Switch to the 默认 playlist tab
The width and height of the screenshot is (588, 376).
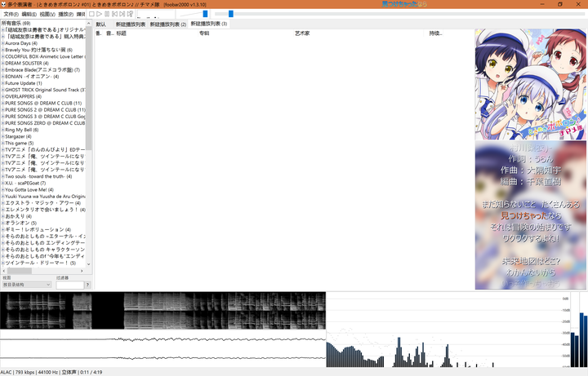pyautogui.click(x=101, y=24)
